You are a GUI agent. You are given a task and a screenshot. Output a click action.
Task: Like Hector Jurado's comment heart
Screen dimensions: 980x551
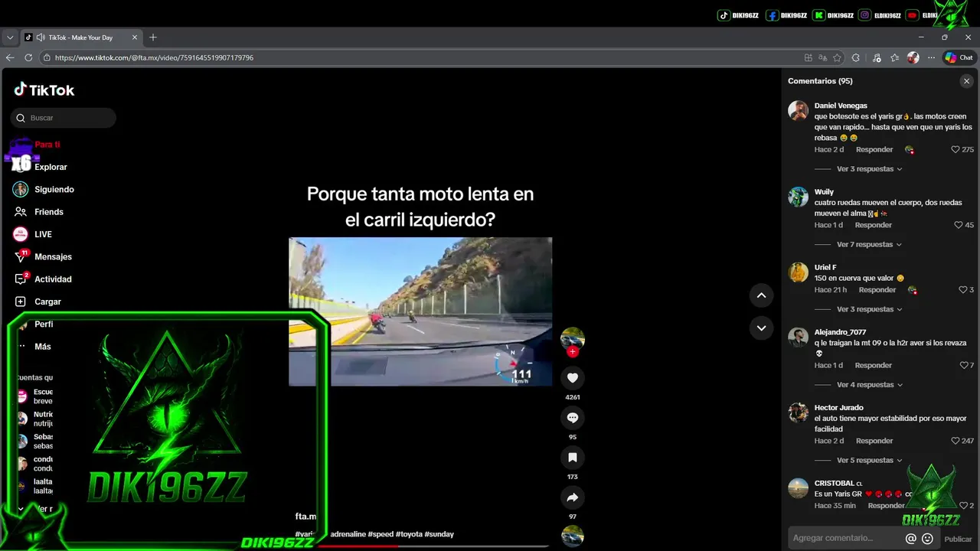point(955,441)
